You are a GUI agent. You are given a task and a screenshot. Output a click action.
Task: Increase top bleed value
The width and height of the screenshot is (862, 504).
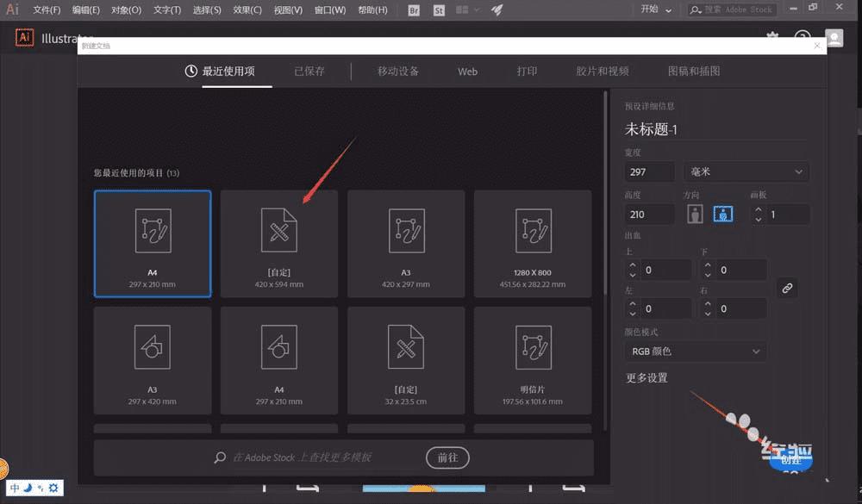pyautogui.click(x=633, y=264)
